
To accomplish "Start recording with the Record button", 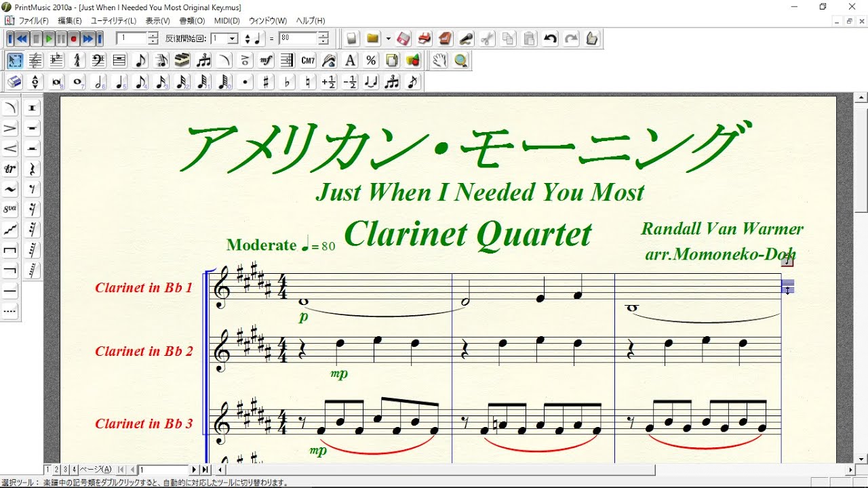I will click(74, 39).
